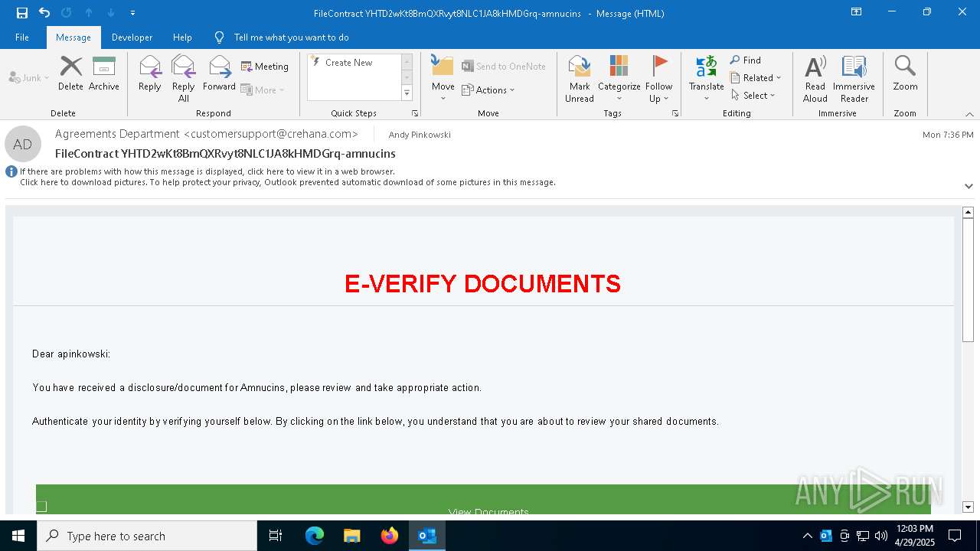Open Task View on taskbar
Viewport: 980px width, 551px height.
pos(276,536)
